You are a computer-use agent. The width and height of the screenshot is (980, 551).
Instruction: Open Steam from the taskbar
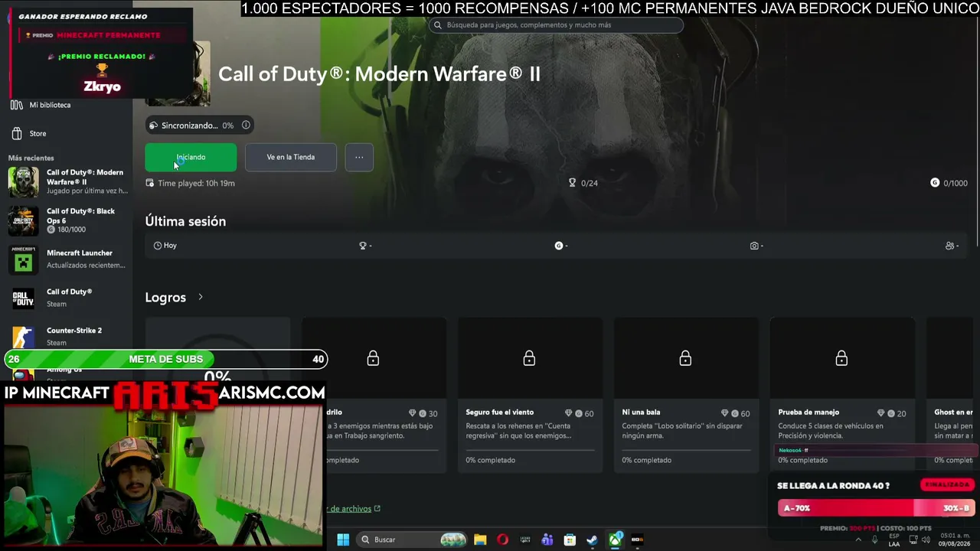(592, 540)
